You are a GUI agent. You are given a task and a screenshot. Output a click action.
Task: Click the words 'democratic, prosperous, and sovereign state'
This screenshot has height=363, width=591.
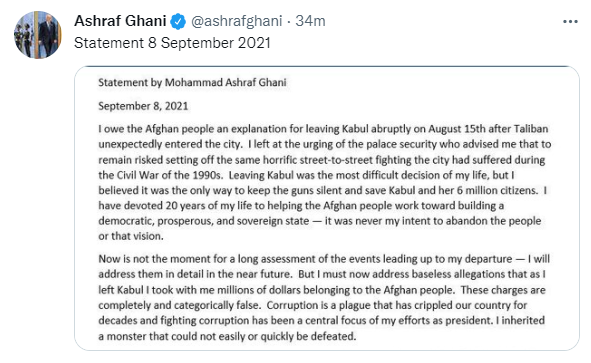click(x=204, y=221)
